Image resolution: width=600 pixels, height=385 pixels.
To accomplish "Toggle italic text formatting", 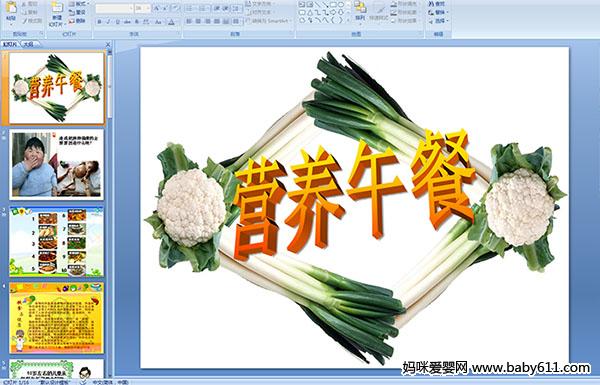I will point(108,22).
